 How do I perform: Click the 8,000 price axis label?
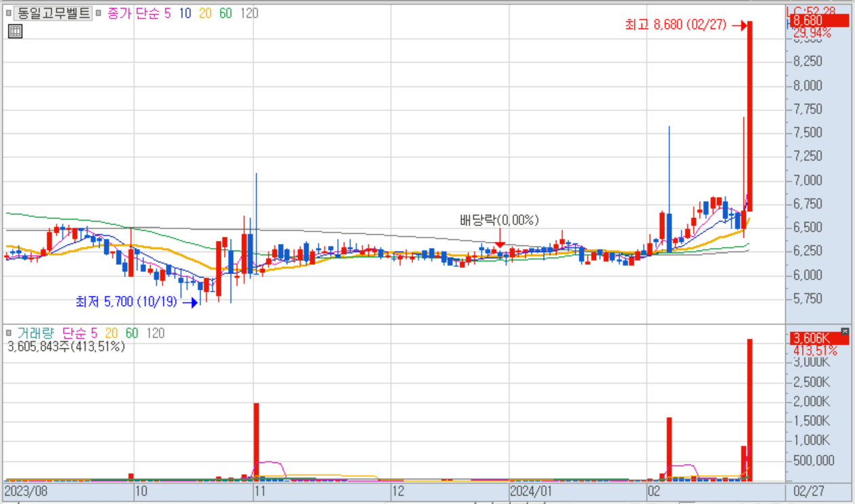[808, 86]
